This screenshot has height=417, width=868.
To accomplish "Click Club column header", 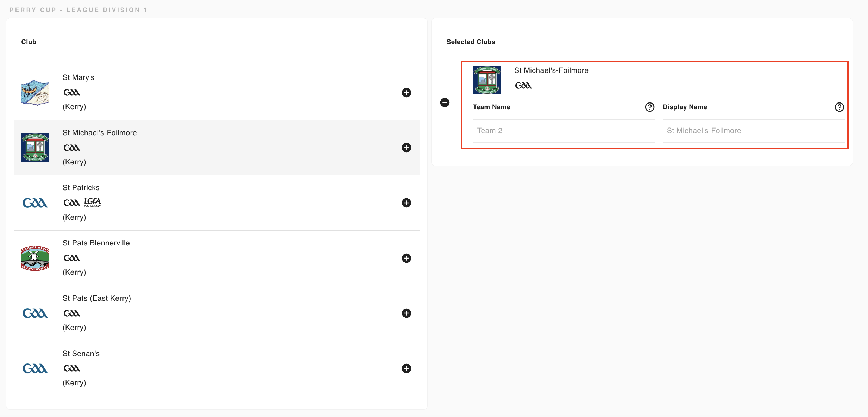I will coord(29,42).
